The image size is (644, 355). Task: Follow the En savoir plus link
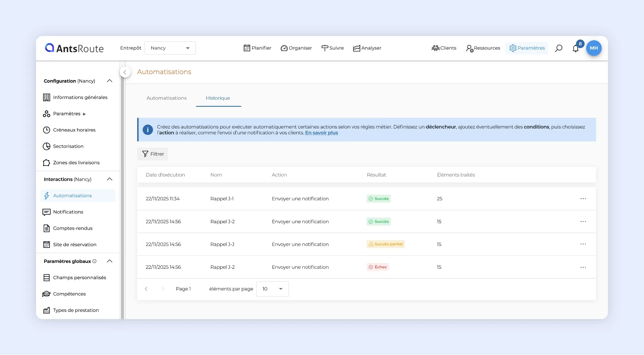321,133
